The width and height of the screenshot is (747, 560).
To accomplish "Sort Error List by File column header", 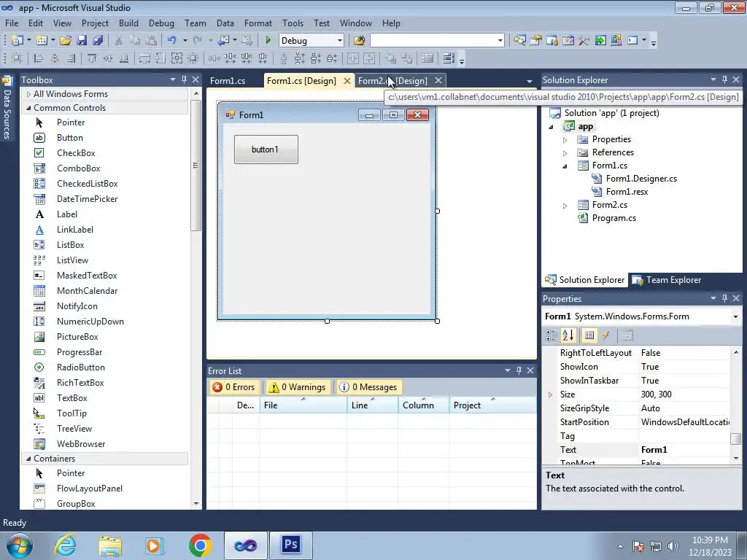I will click(303, 405).
